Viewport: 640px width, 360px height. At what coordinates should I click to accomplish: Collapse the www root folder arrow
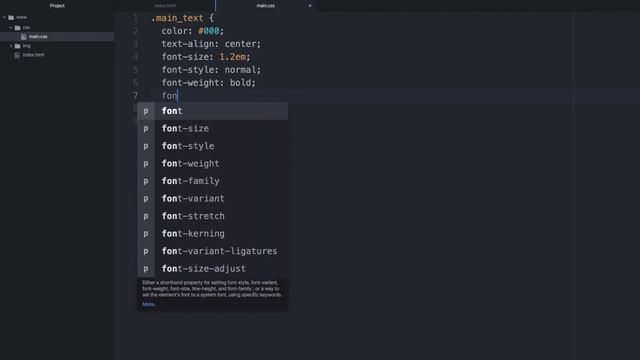[x=4, y=18]
